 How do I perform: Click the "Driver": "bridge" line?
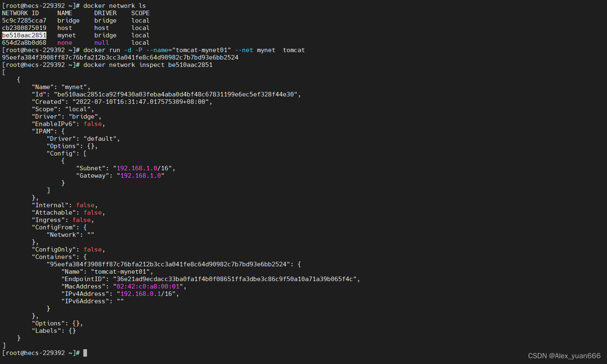[66, 117]
